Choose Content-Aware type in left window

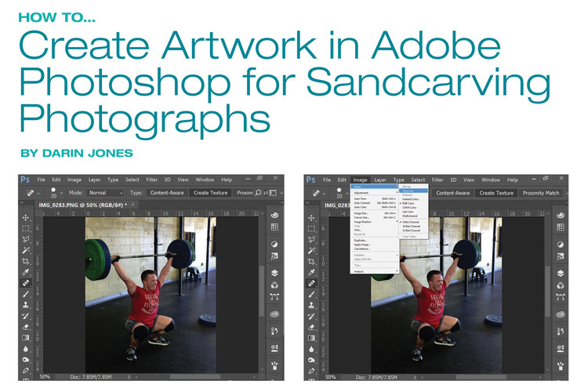tap(167, 193)
